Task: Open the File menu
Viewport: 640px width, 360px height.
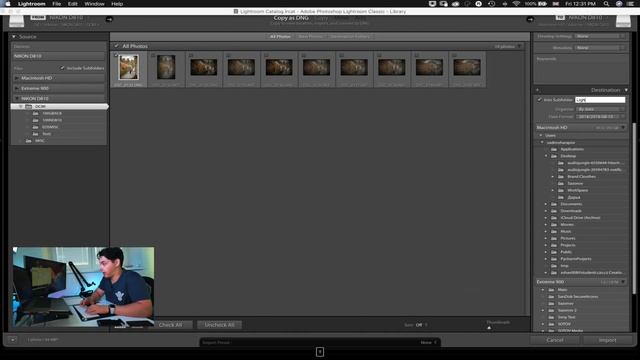Action: click(x=57, y=4)
